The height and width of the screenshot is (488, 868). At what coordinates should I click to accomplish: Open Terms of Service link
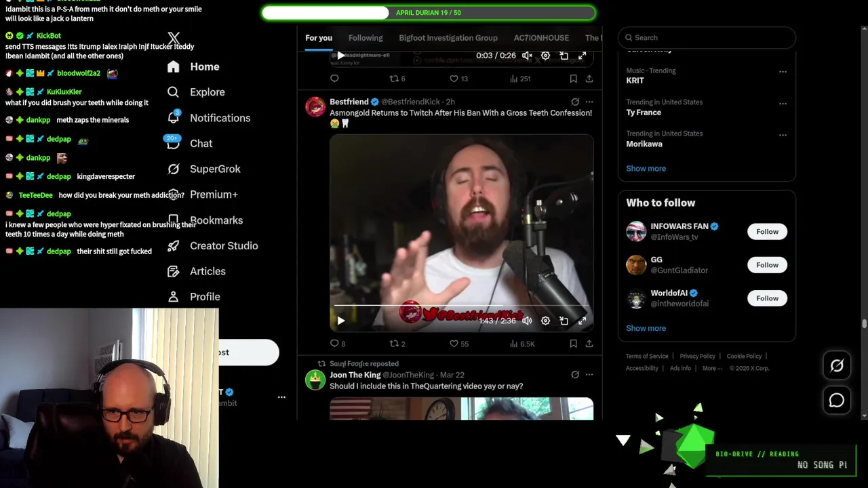(647, 357)
